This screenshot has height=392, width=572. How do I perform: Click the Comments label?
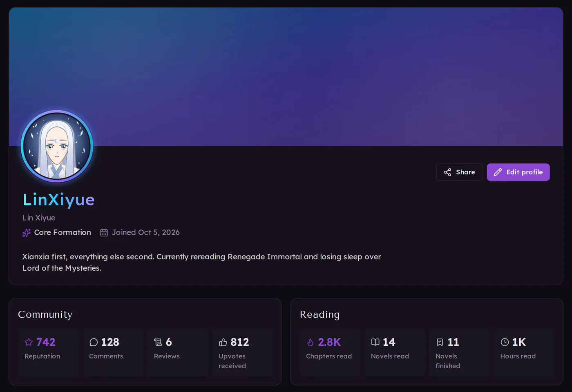coord(106,356)
